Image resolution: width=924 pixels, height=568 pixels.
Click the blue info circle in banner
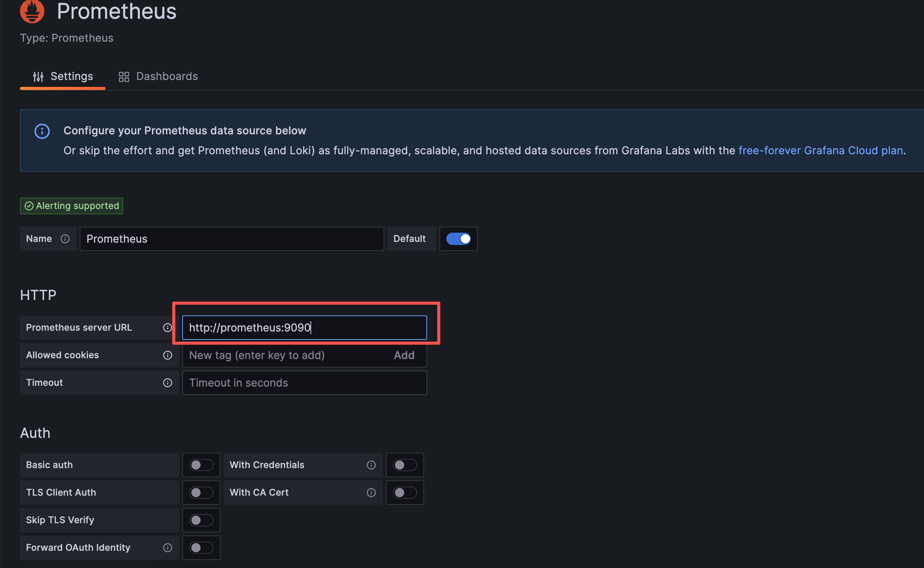(x=42, y=131)
